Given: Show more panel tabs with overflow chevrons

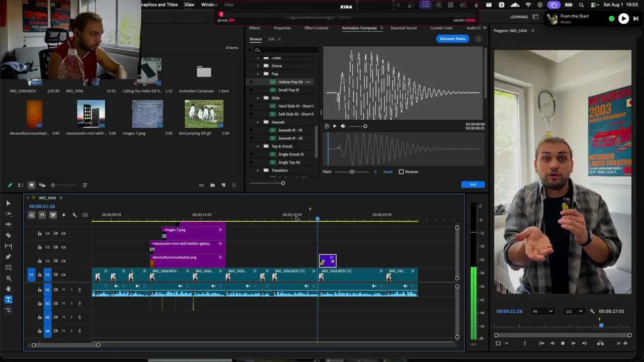Looking at the screenshot, I should click(x=485, y=28).
